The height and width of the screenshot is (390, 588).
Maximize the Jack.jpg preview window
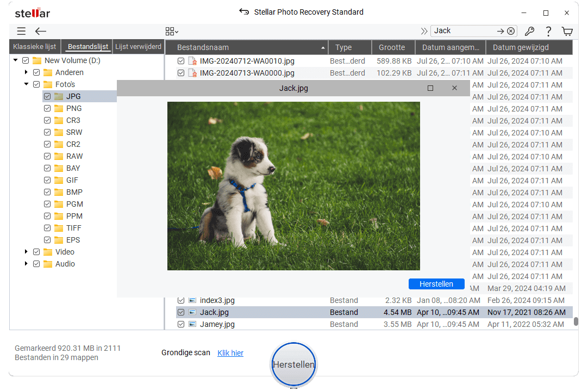(x=430, y=88)
